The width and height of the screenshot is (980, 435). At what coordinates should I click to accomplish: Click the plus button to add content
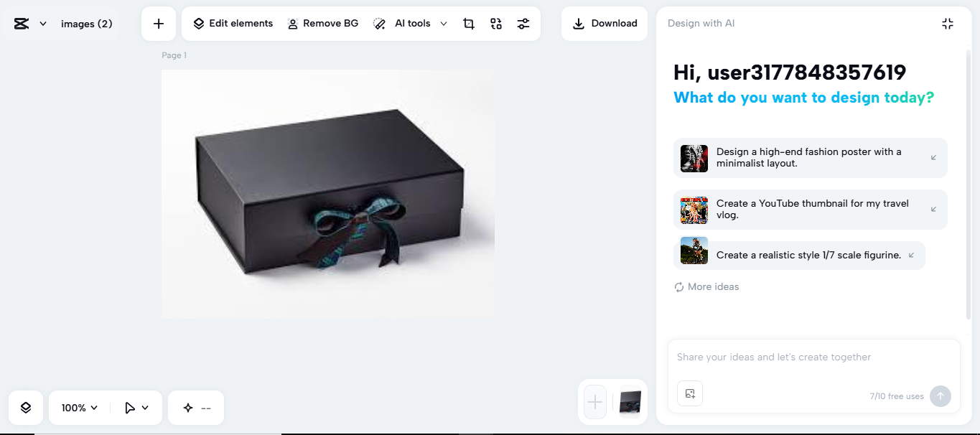(x=158, y=23)
